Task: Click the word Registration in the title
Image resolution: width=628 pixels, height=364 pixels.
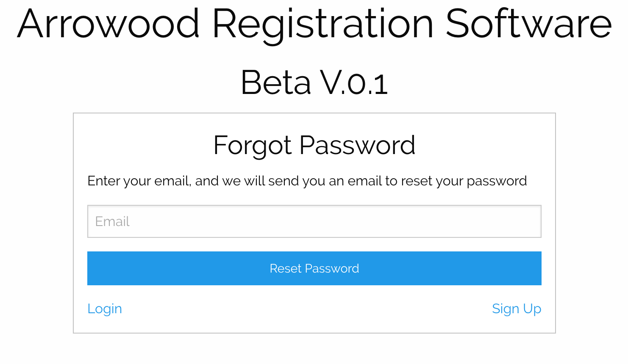Action: [x=323, y=24]
